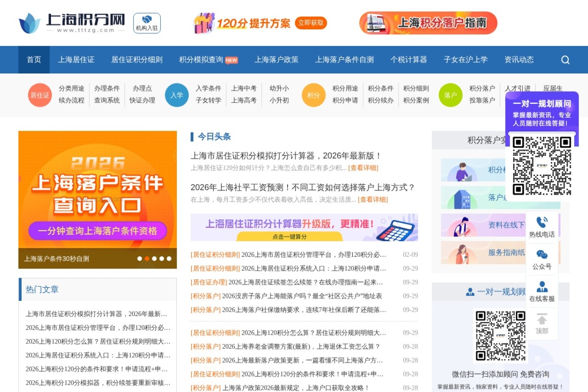
Task: Click the 上海积分网 site logo
Action: pyautogui.click(x=72, y=23)
